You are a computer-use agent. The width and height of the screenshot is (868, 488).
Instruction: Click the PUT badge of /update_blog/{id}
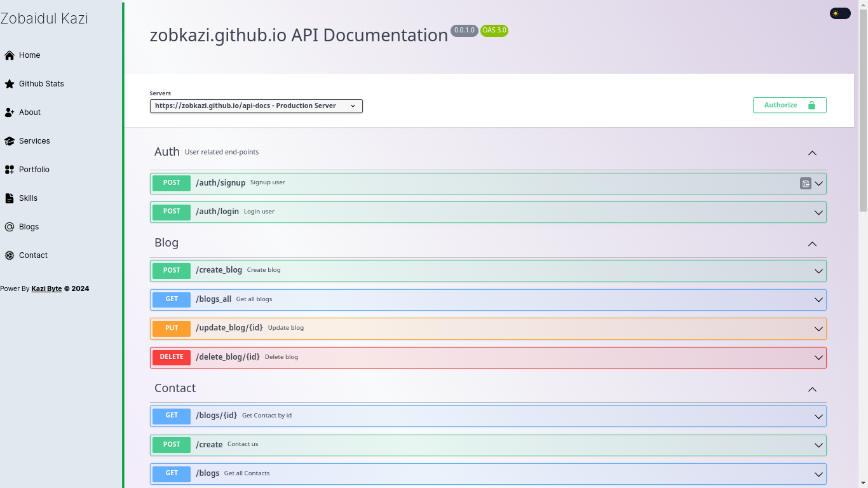point(172,329)
